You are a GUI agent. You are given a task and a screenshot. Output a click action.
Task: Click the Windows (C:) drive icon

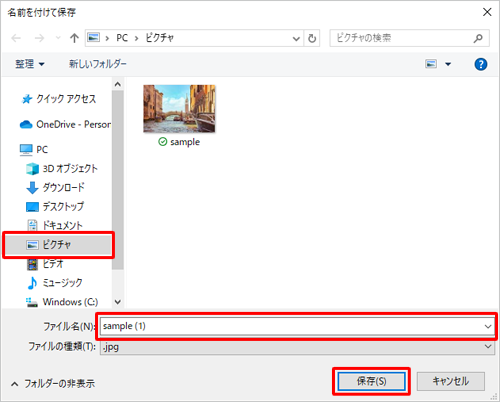tap(32, 302)
